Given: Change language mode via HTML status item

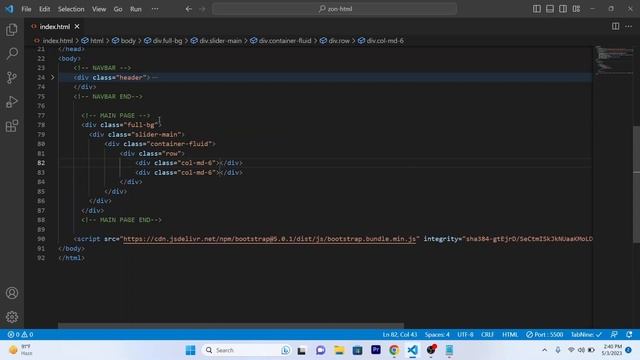Looking at the screenshot, I should (510, 334).
